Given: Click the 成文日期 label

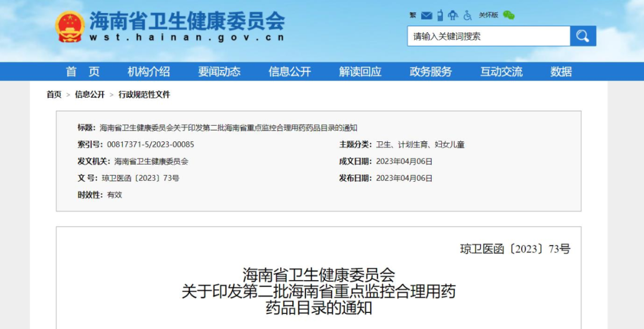Looking at the screenshot, I should point(355,162).
